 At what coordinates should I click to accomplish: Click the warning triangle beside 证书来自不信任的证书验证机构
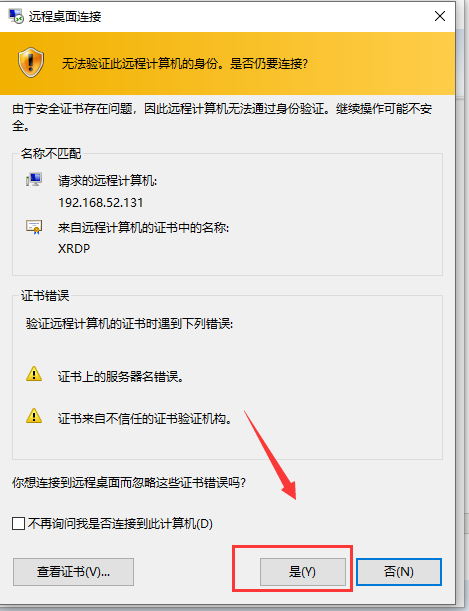tap(34, 416)
